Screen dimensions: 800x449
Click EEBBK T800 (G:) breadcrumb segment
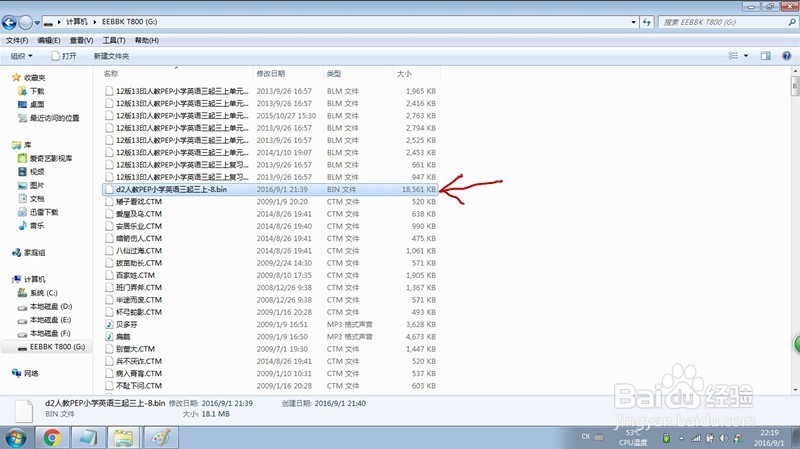pos(129,22)
